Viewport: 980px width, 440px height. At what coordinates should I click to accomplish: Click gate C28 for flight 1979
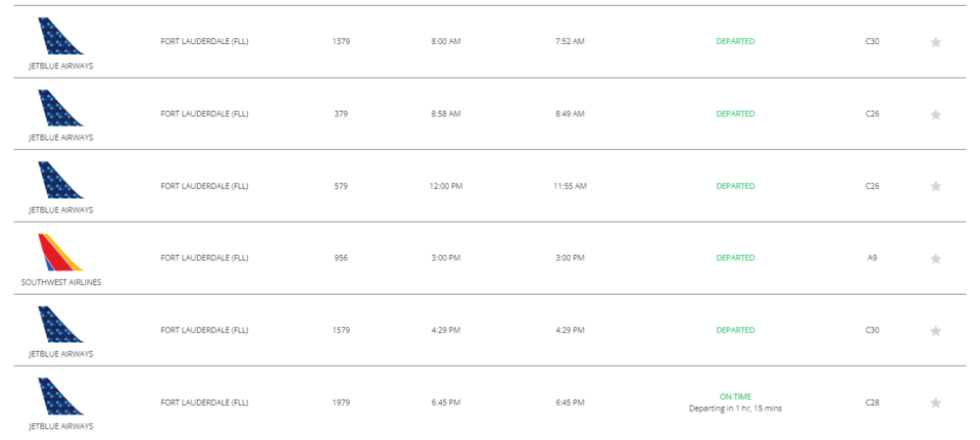872,402
